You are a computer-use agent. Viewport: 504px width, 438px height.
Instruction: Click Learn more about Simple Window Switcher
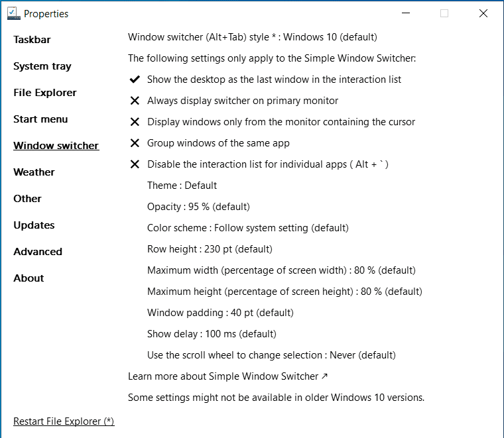(227, 376)
